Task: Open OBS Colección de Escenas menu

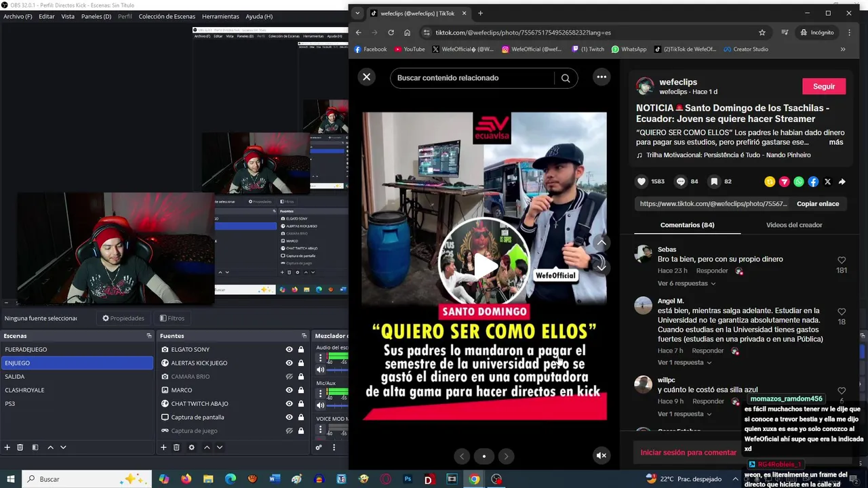Action: point(167,16)
